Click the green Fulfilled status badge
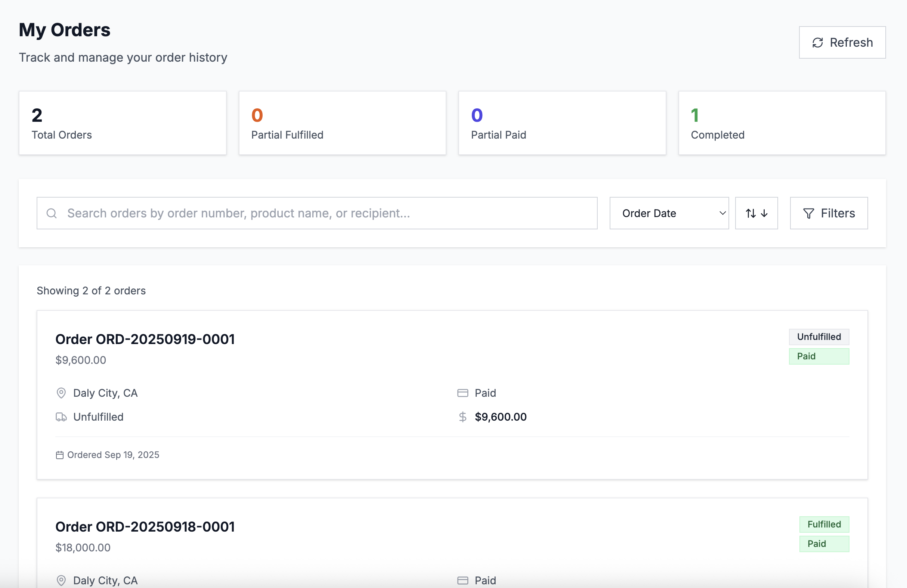Screen dimensions: 907x588 click(x=824, y=524)
